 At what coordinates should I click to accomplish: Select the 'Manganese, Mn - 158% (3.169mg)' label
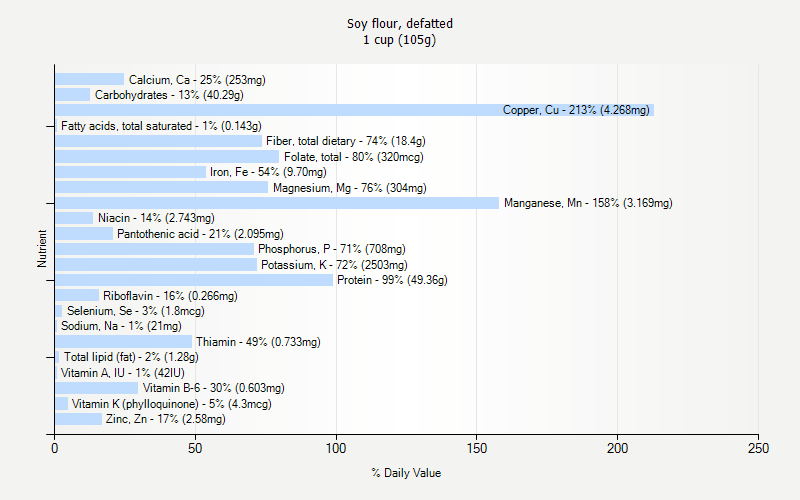coord(588,203)
